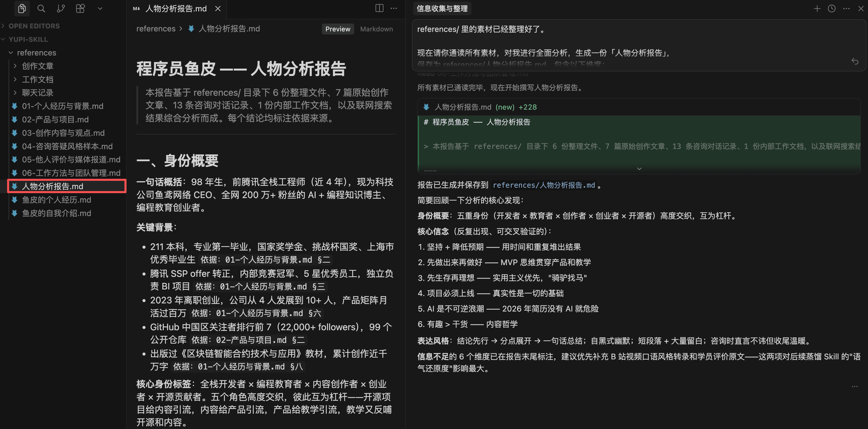Open the Search magnifier icon
Image resolution: width=868 pixels, height=429 pixels.
coord(41,8)
